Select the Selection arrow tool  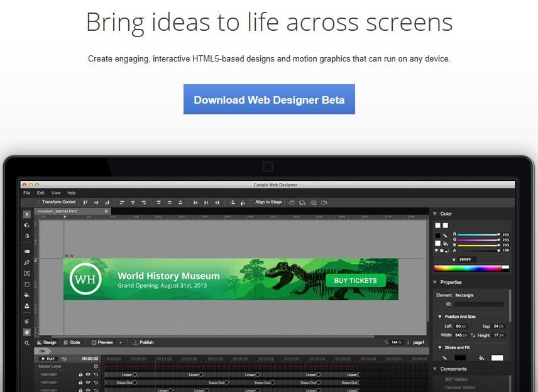(27, 214)
